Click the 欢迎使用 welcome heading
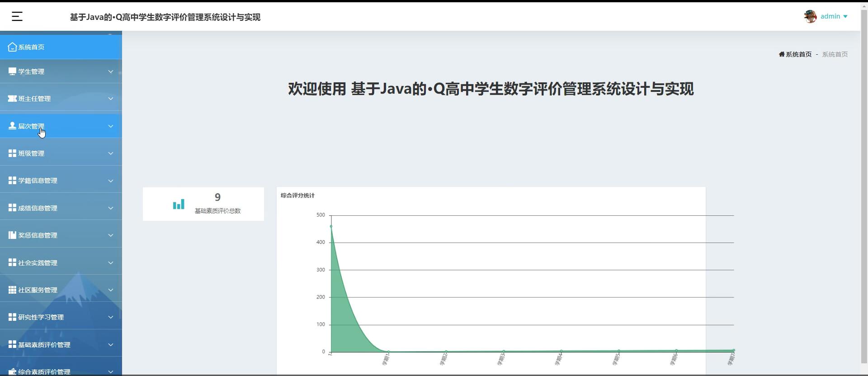The width and height of the screenshot is (868, 376). [491, 89]
